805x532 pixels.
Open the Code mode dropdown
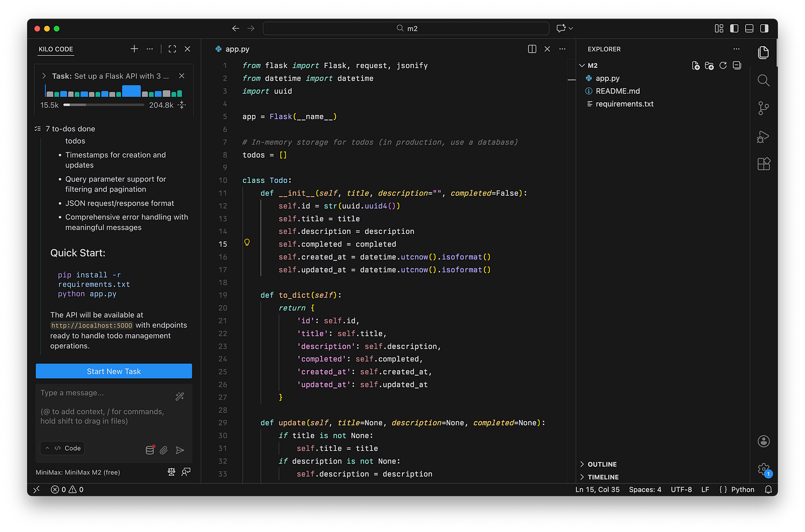pyautogui.click(x=62, y=448)
